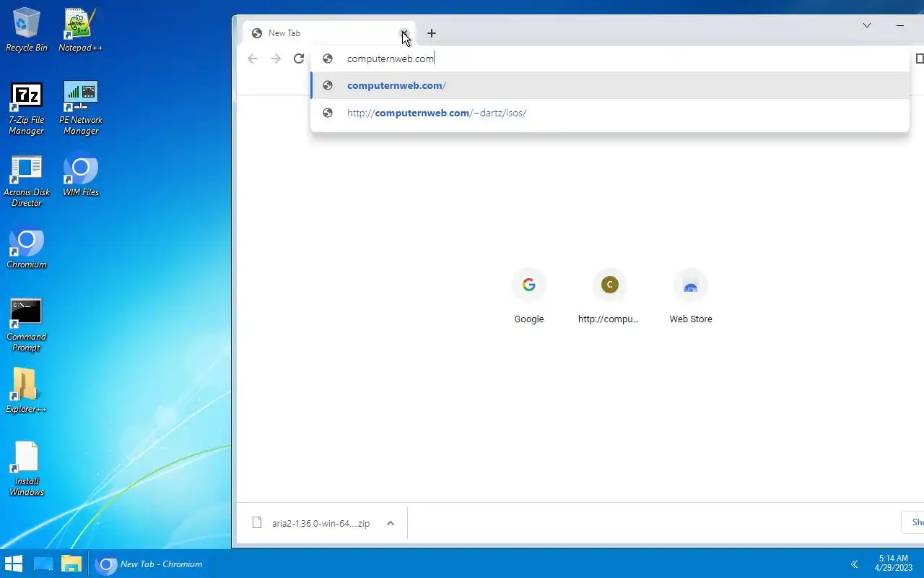Image resolution: width=924 pixels, height=578 pixels.
Task: Reload the current page
Action: [x=299, y=59]
